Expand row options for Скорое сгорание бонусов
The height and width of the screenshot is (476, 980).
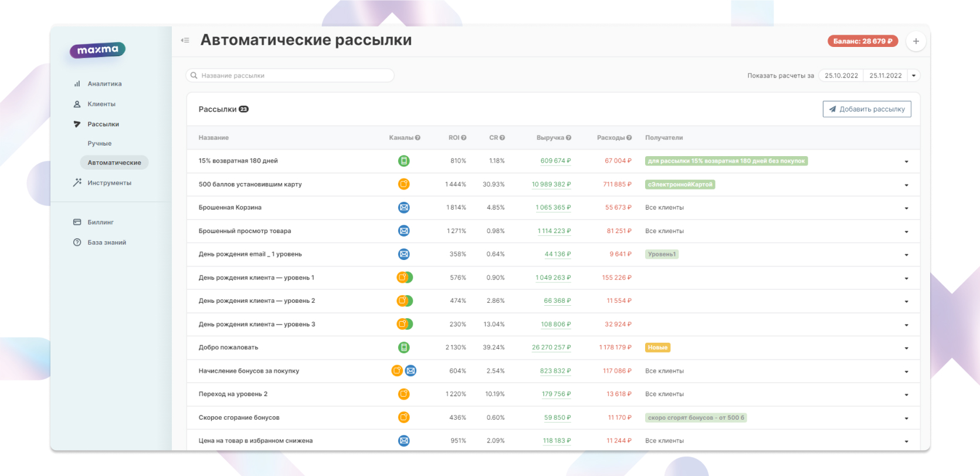(906, 418)
